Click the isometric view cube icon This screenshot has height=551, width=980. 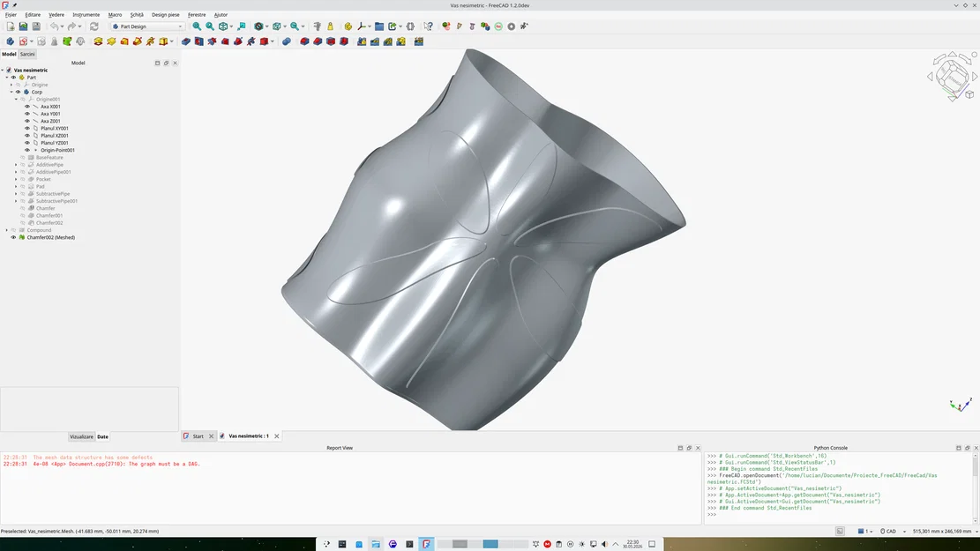223,26
